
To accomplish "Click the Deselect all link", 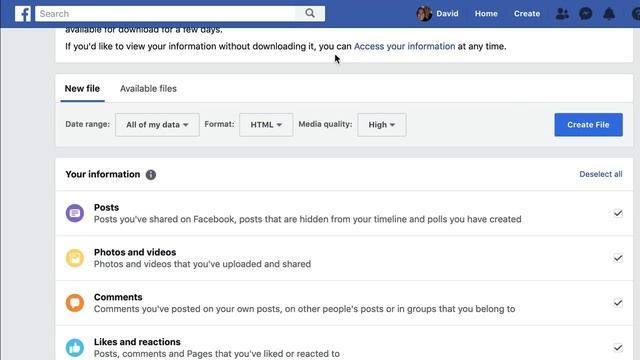I will (600, 174).
